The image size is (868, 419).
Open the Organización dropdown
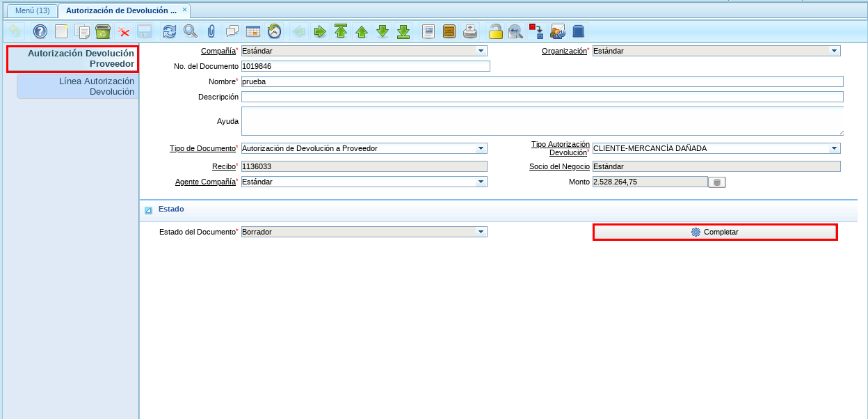coord(834,51)
